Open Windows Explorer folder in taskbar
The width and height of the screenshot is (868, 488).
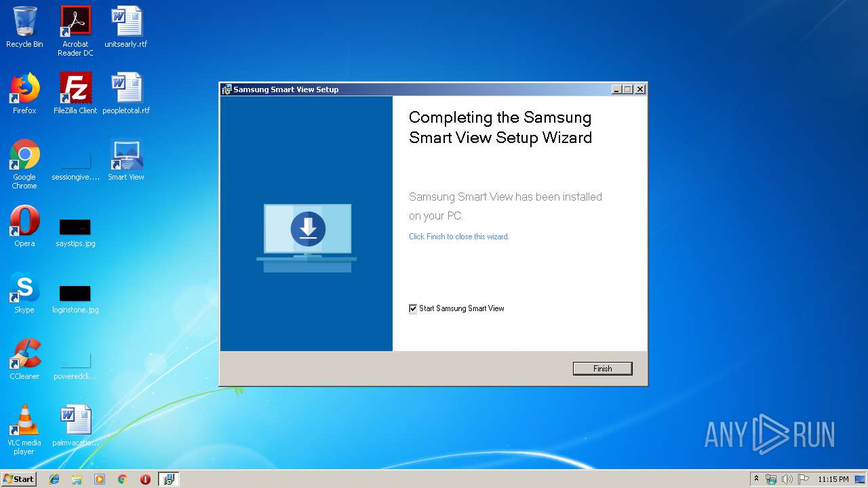pyautogui.click(x=77, y=479)
